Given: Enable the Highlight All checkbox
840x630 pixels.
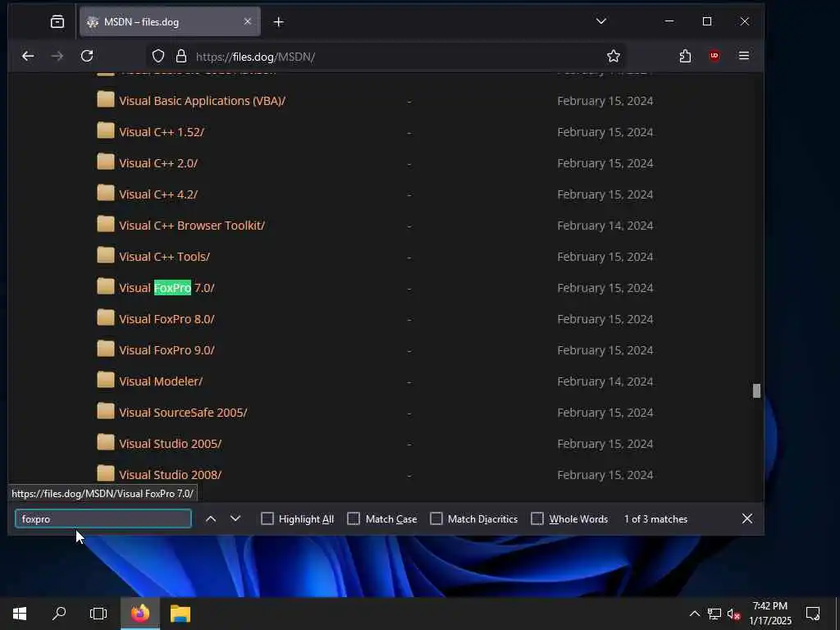Looking at the screenshot, I should pyautogui.click(x=267, y=518).
